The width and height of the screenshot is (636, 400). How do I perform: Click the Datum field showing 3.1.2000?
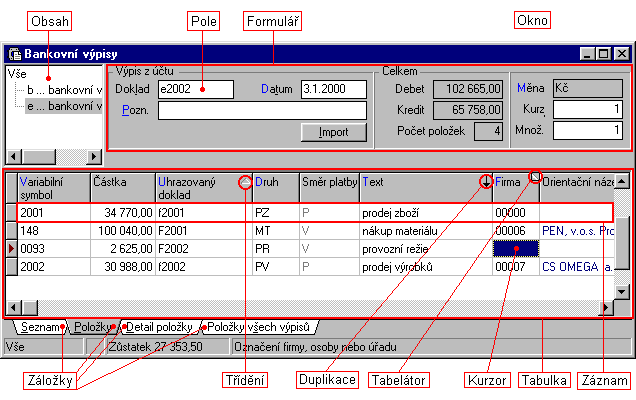pyautogui.click(x=333, y=89)
